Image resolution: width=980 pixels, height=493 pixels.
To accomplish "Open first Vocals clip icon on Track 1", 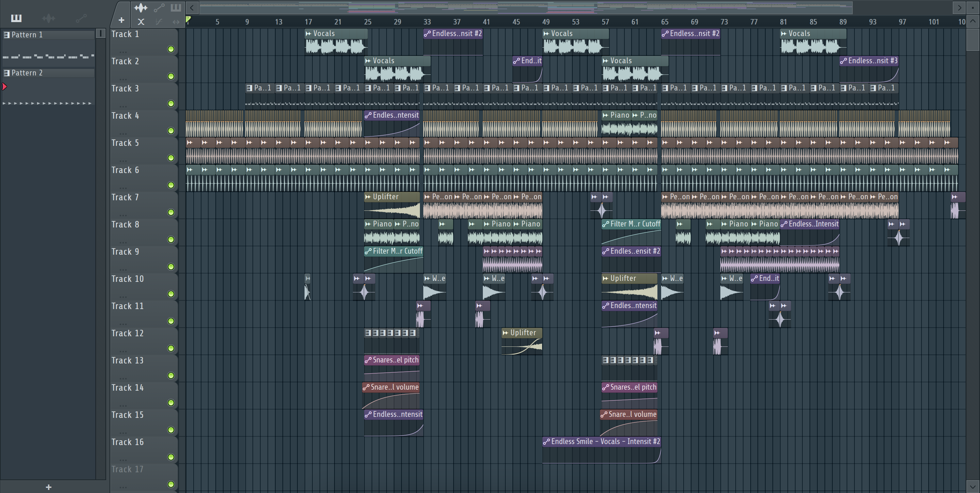I will 309,34.
